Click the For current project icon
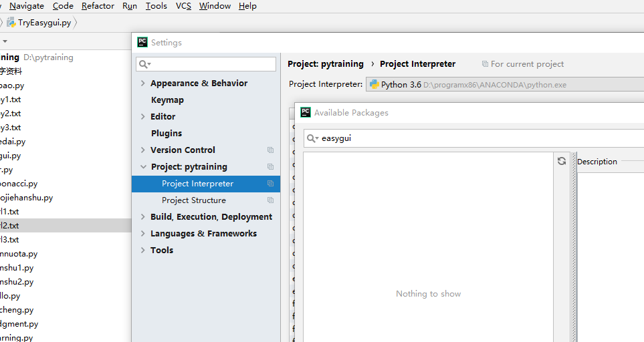This screenshot has width=644, height=342. point(485,64)
